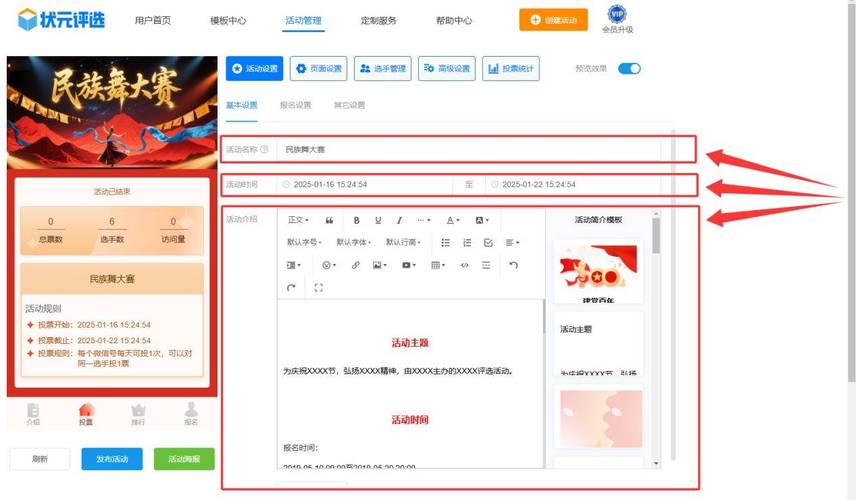Viewport: 856px width, 500px height.
Task: Apply underline formatting in editor
Action: coord(378,220)
